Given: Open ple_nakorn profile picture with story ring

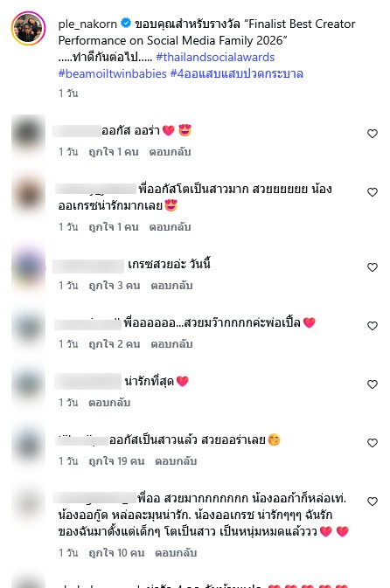Looking at the screenshot, I should (28, 28).
